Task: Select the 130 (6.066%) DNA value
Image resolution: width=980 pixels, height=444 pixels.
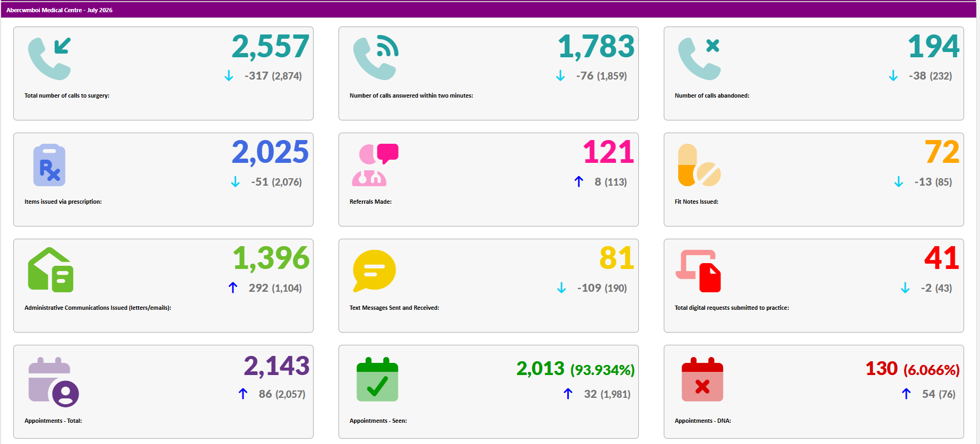Action: (x=913, y=369)
